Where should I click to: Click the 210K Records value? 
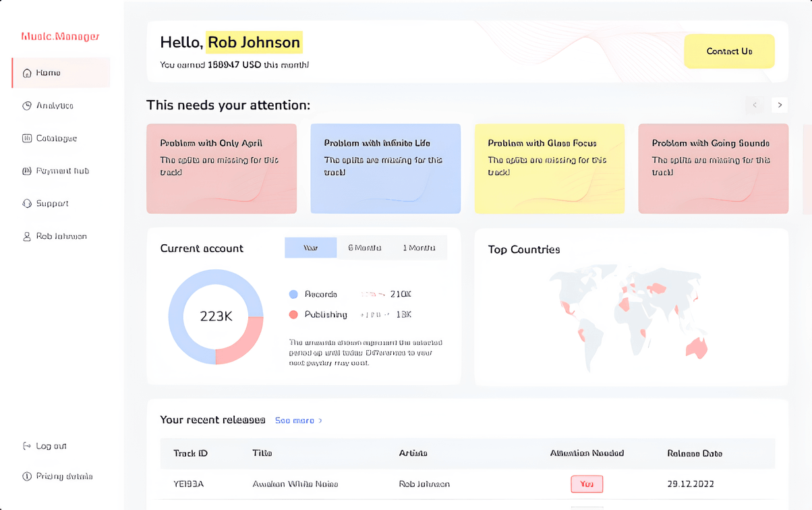(401, 294)
